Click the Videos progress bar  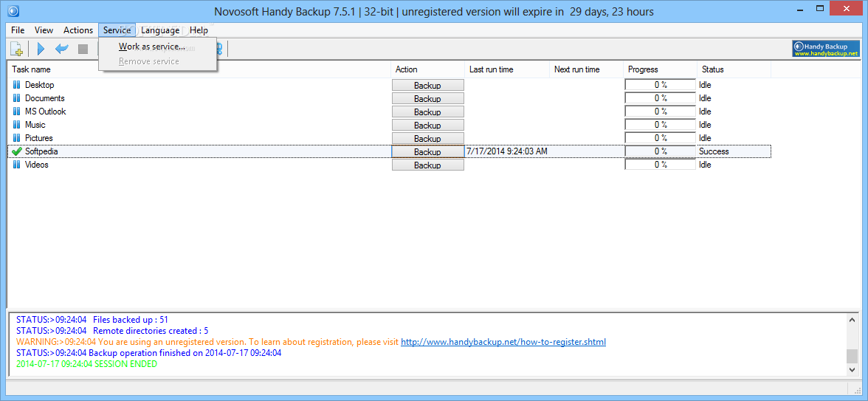661,165
